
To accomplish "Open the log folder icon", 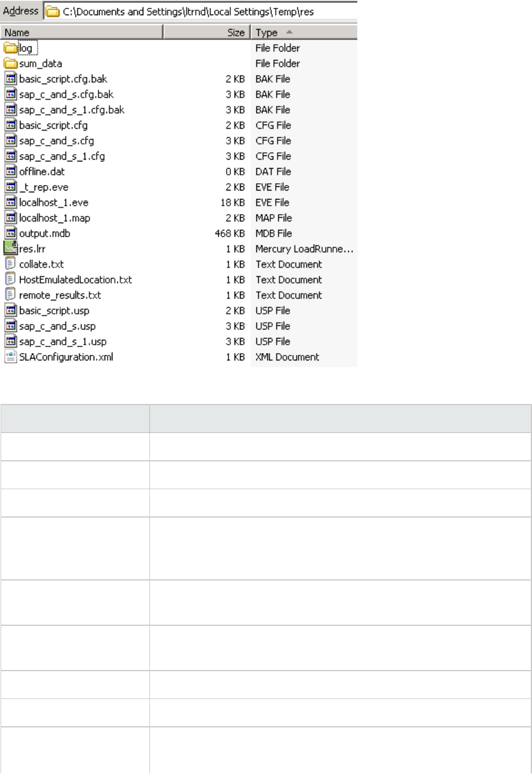I will point(11,48).
